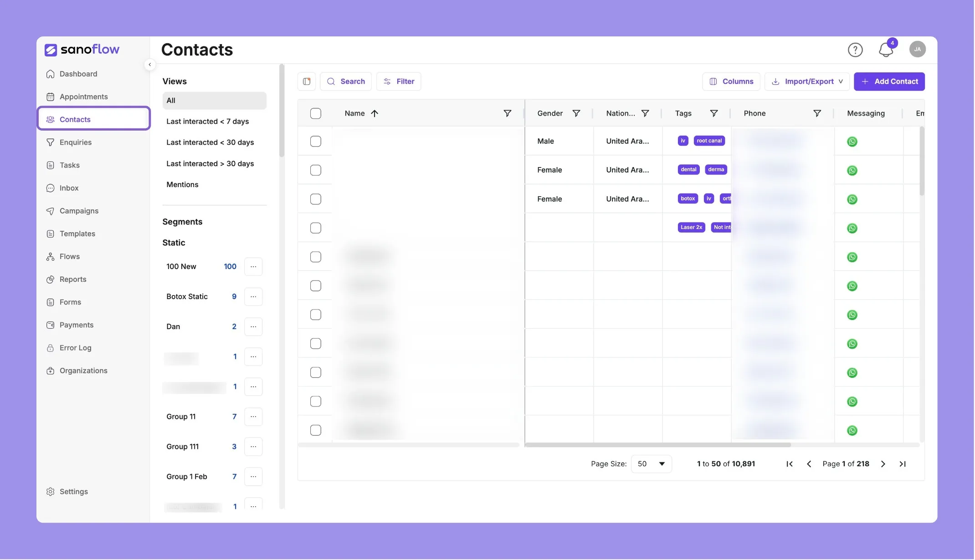Collapse the sidebar with the arrow toggle
This screenshot has height=560, width=975.
(x=150, y=65)
